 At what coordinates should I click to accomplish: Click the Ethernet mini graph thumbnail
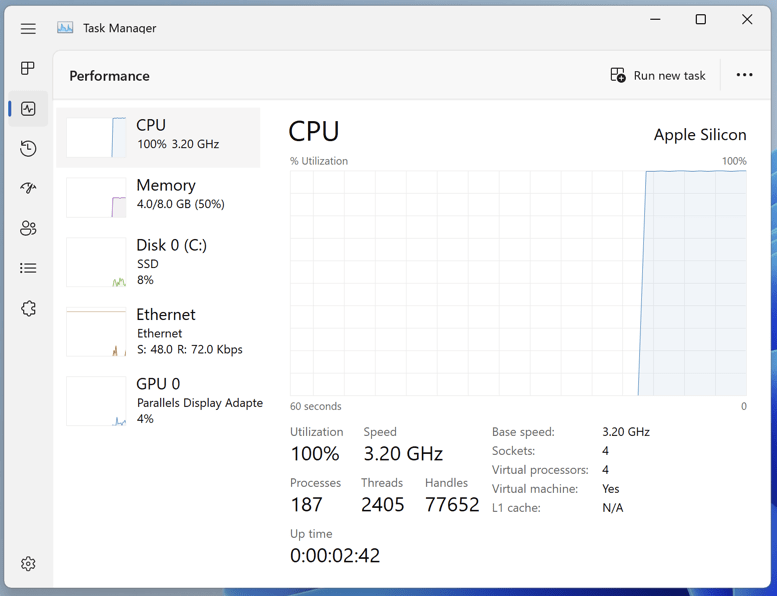point(96,331)
